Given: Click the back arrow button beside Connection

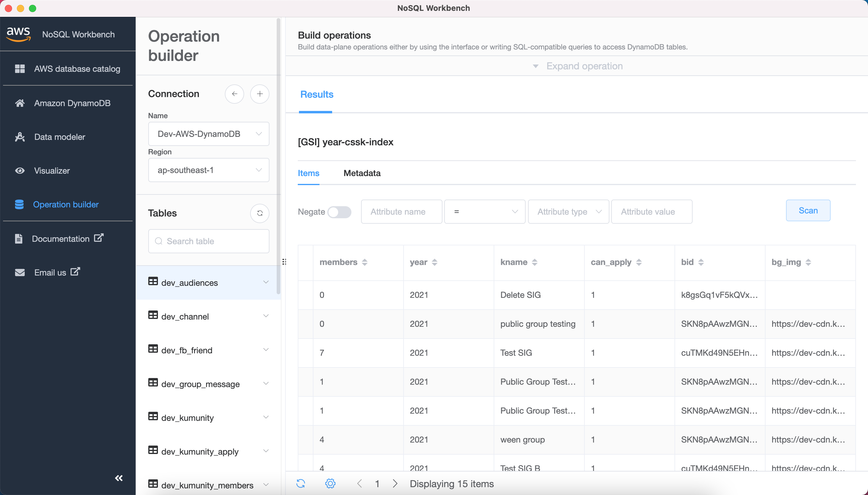Looking at the screenshot, I should (x=234, y=94).
